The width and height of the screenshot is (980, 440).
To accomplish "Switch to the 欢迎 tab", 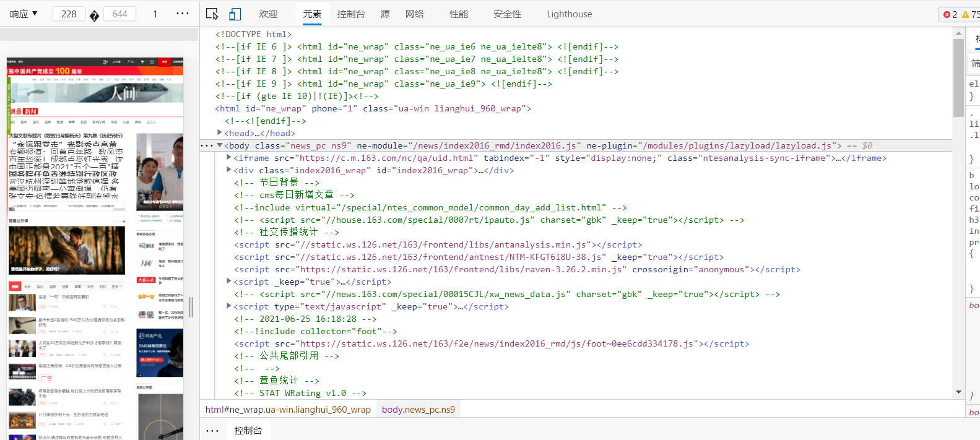I will 268,14.
